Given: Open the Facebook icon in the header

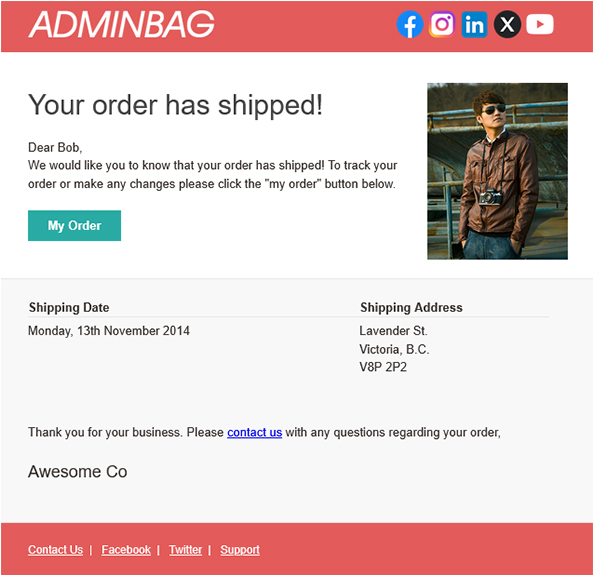Looking at the screenshot, I should click(x=410, y=25).
